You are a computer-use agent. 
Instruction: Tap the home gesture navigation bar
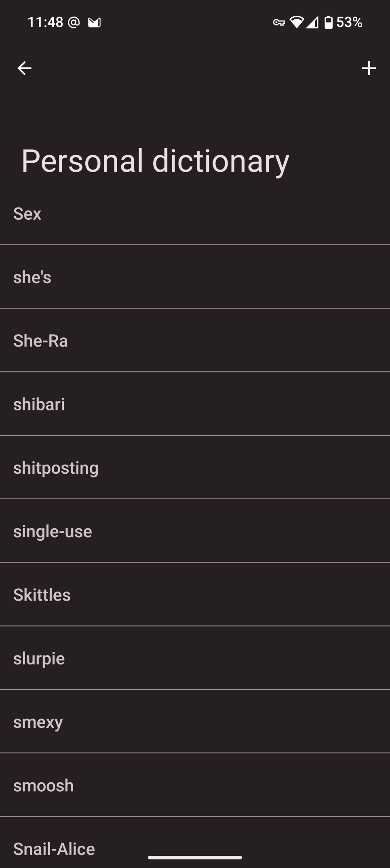pos(195,857)
